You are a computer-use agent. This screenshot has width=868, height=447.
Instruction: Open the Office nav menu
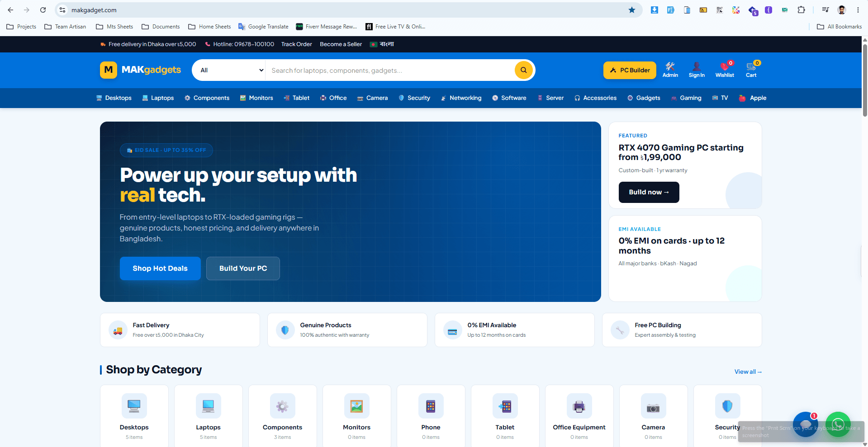[x=333, y=98]
